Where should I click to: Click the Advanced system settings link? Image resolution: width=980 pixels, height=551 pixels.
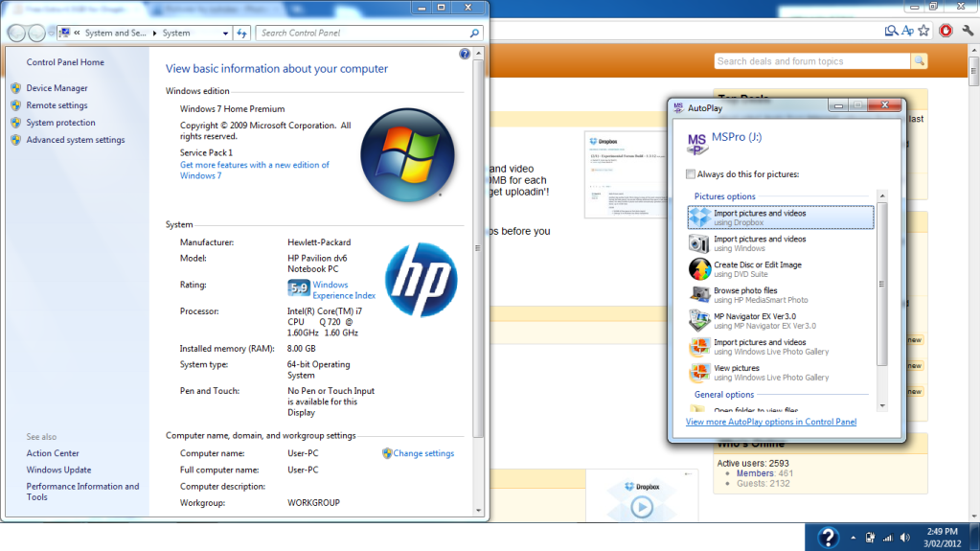[x=75, y=140]
